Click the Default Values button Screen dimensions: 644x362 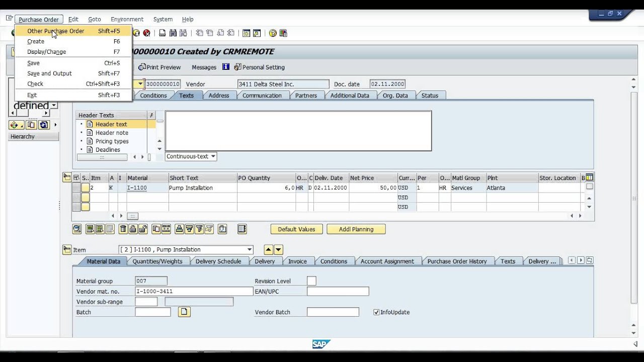pos(296,229)
